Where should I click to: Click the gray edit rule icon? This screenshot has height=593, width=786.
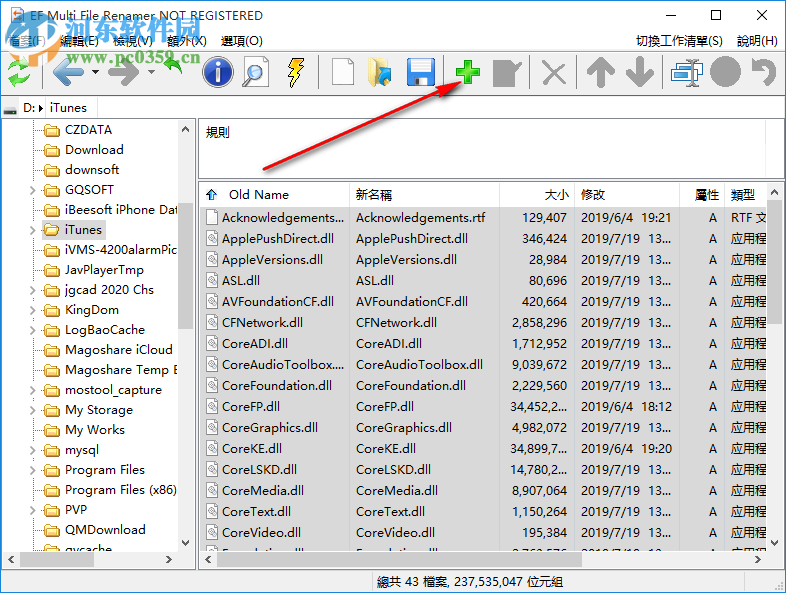click(x=507, y=74)
